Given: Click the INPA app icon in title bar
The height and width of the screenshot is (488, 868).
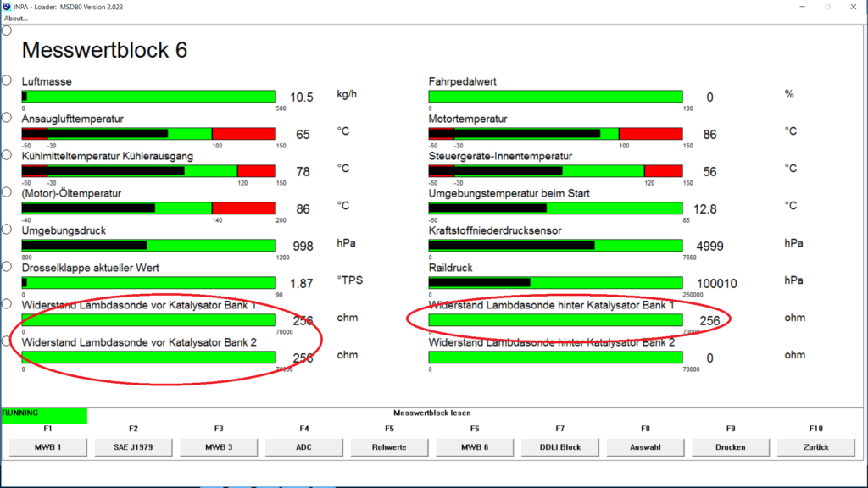Looking at the screenshot, I should pyautogui.click(x=7, y=7).
